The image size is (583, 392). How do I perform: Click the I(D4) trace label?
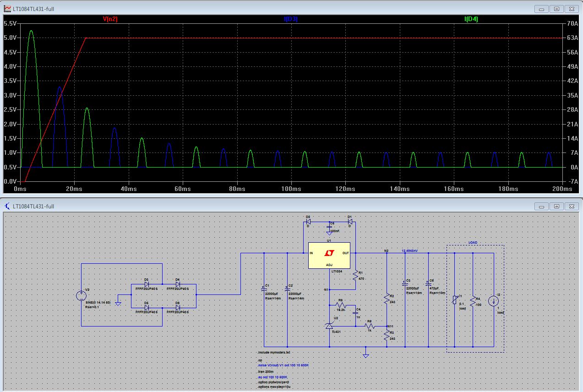click(x=471, y=19)
